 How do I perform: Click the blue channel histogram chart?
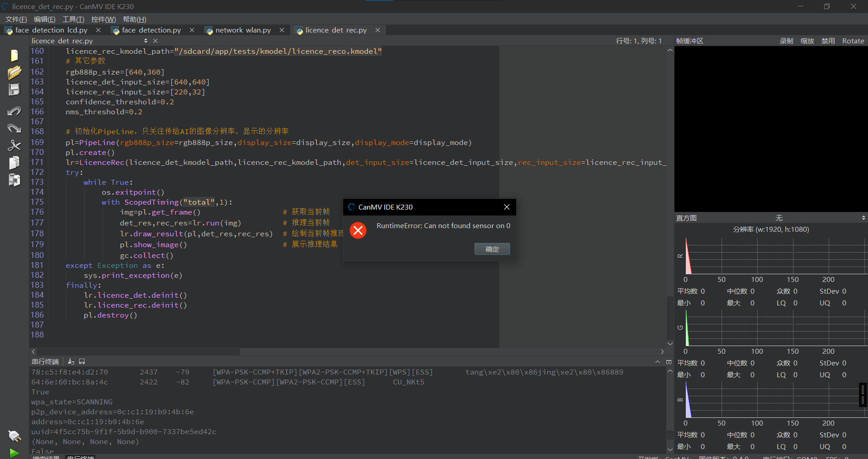(x=776, y=400)
